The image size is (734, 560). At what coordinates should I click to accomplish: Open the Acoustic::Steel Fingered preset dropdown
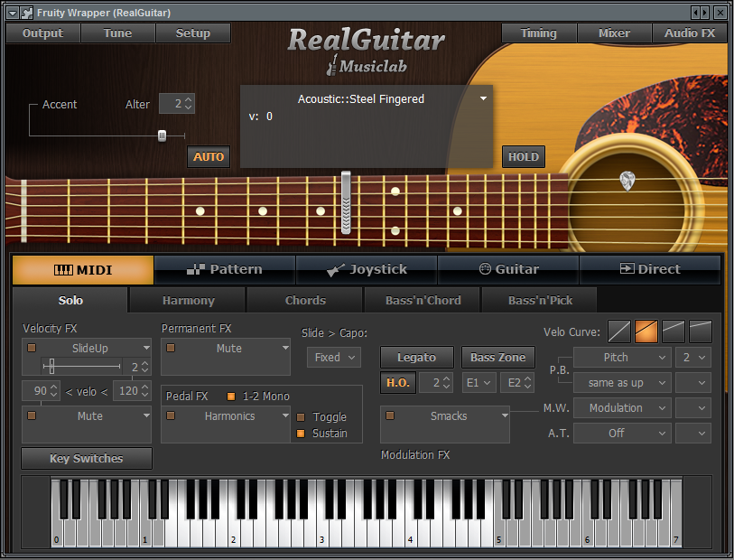click(484, 98)
